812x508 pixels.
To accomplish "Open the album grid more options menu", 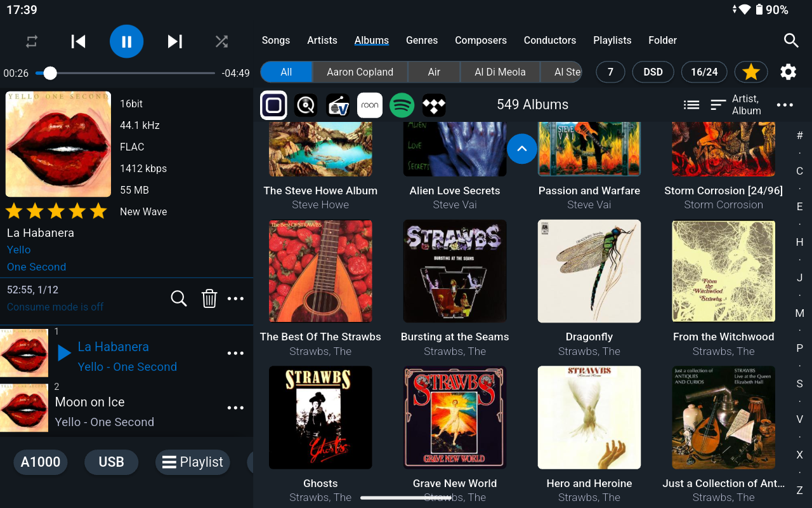I will pos(785,105).
